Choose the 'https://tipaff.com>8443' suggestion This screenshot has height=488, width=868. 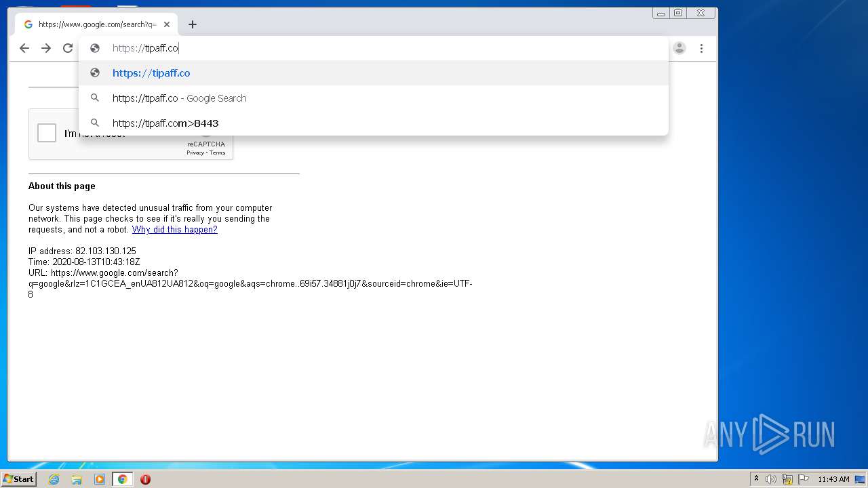coord(374,123)
